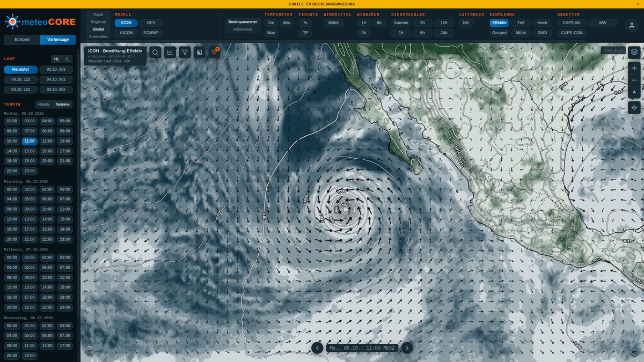Select the Vorhersage tab
The image size is (644, 362).
(58, 40)
